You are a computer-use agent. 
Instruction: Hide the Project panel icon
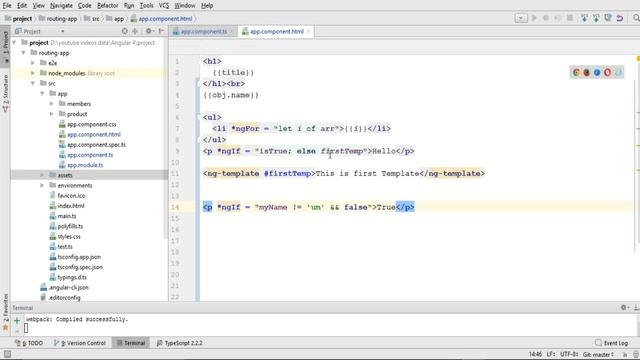coord(161,31)
